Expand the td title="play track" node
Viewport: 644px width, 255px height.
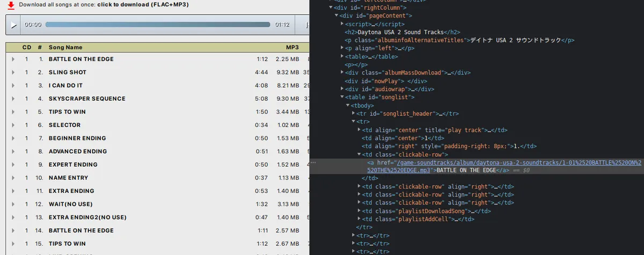359,130
